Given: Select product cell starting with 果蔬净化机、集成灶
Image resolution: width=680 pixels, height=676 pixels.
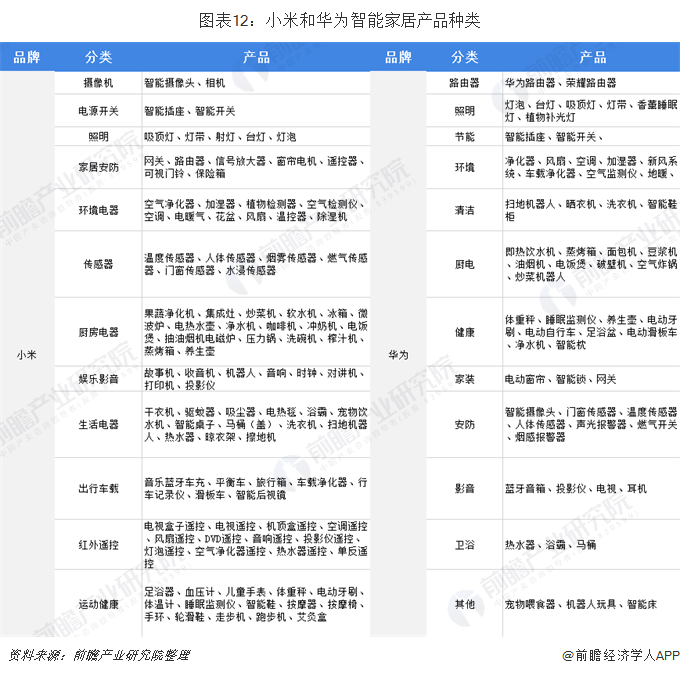Looking at the screenshot, I should 256,332.
